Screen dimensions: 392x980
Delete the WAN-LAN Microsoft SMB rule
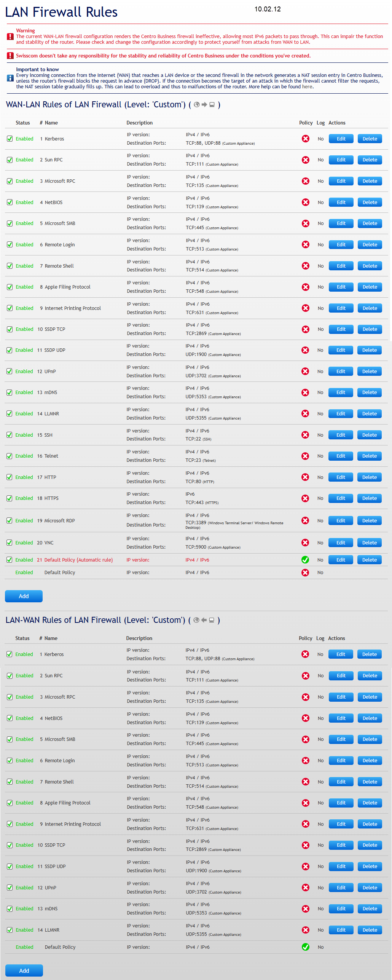pyautogui.click(x=370, y=223)
